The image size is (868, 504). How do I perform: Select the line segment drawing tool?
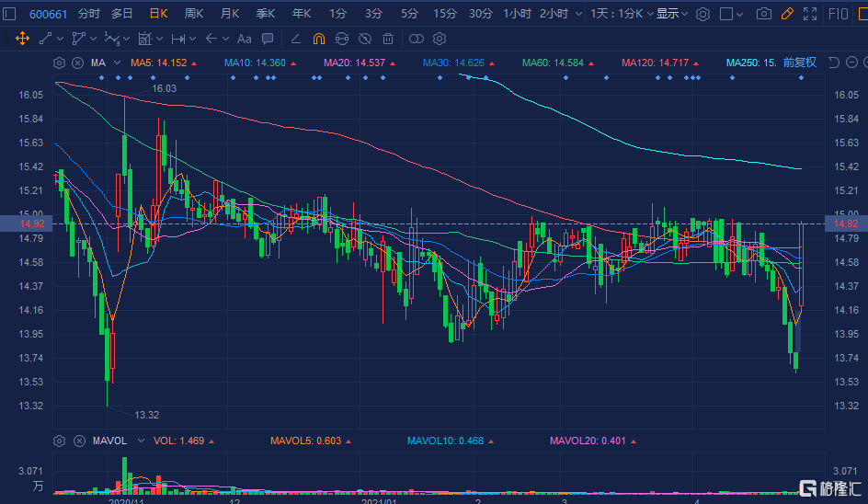tap(45, 39)
